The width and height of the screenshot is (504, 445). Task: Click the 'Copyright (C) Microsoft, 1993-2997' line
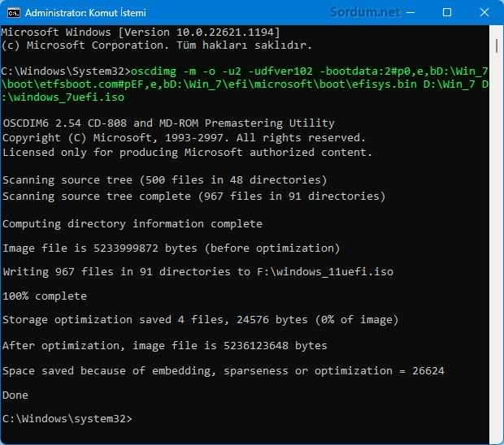[184, 138]
